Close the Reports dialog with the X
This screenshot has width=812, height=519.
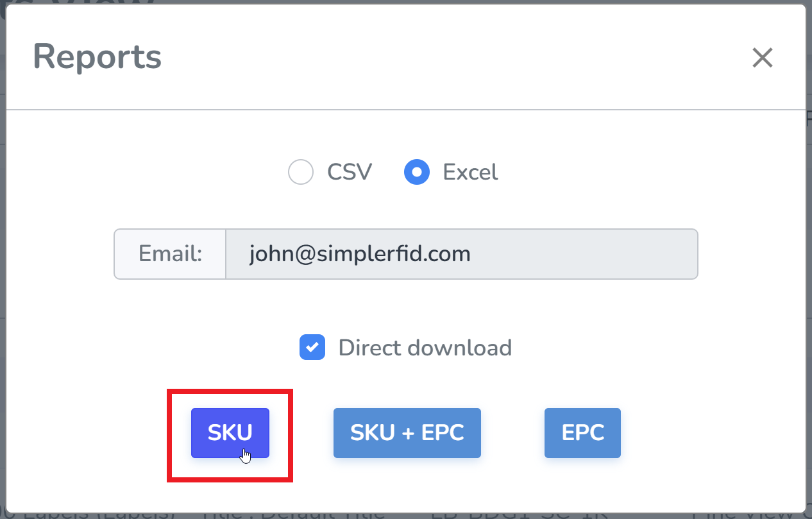[x=763, y=58]
